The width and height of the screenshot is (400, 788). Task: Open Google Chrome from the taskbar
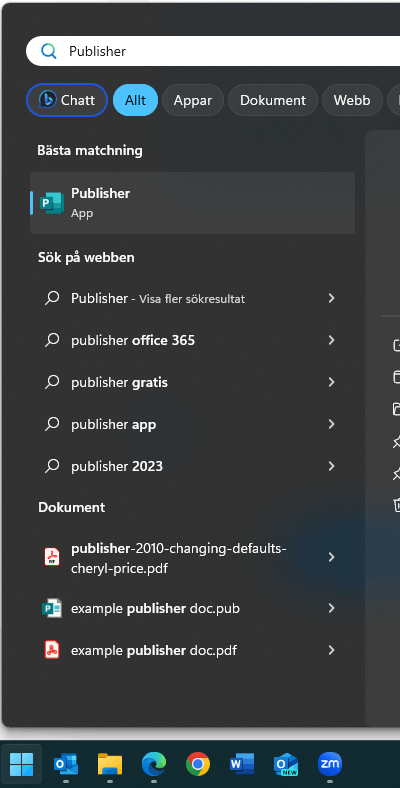coord(198,764)
